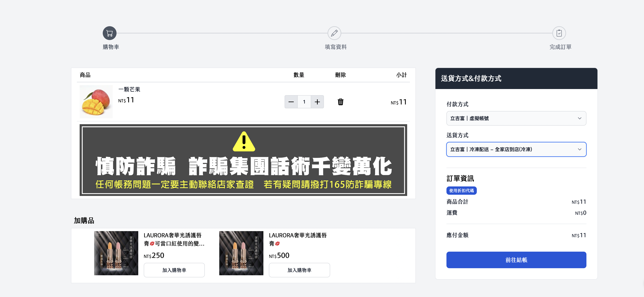The width and height of the screenshot is (644, 297).
Task: Click the 商品合計 subtotal label
Action: click(x=457, y=202)
